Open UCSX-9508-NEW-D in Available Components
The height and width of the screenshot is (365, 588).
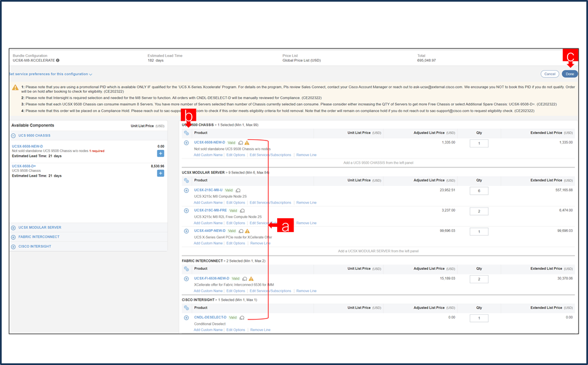pos(27,146)
